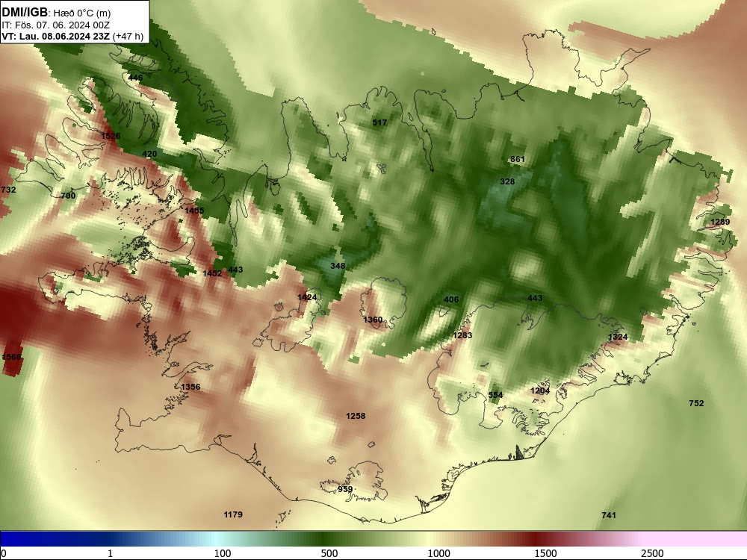Click the 443 label right of 406
747x560 pixels.
pyautogui.click(x=535, y=298)
